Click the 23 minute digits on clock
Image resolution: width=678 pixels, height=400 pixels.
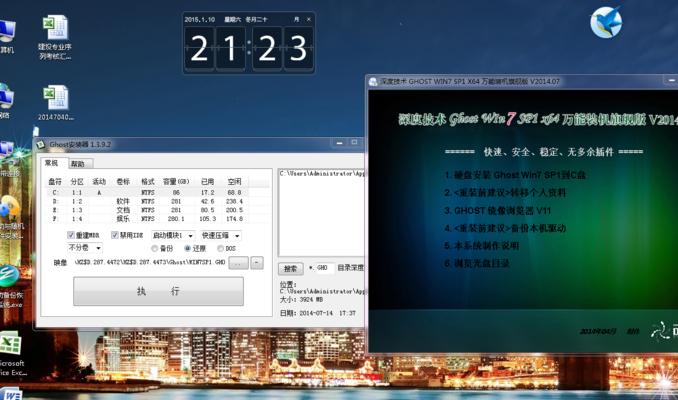[283, 48]
